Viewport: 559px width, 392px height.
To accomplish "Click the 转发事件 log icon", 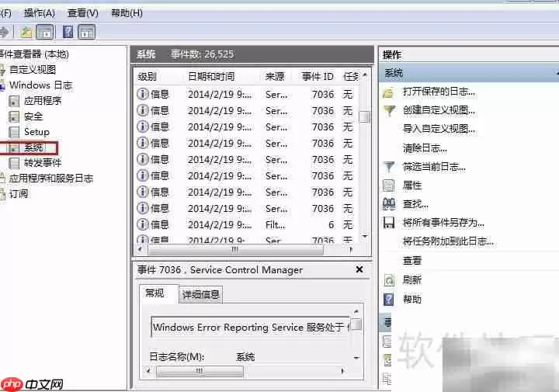I will [14, 164].
